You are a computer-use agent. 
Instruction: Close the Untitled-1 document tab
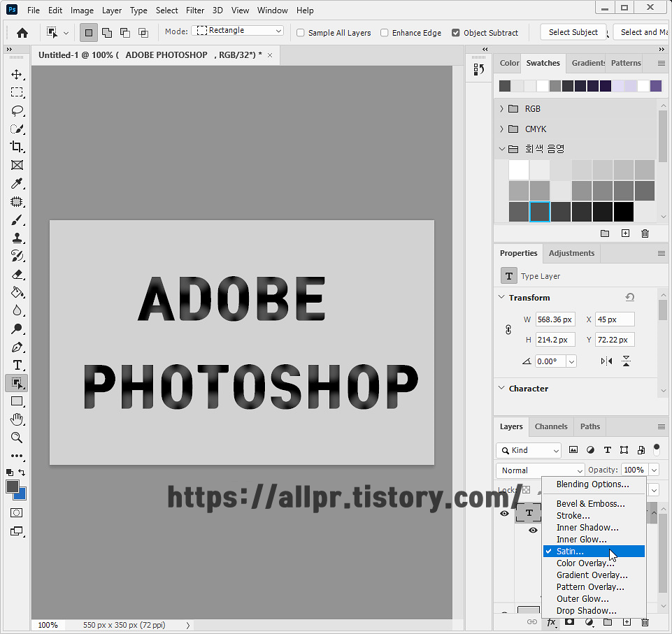pyautogui.click(x=270, y=55)
